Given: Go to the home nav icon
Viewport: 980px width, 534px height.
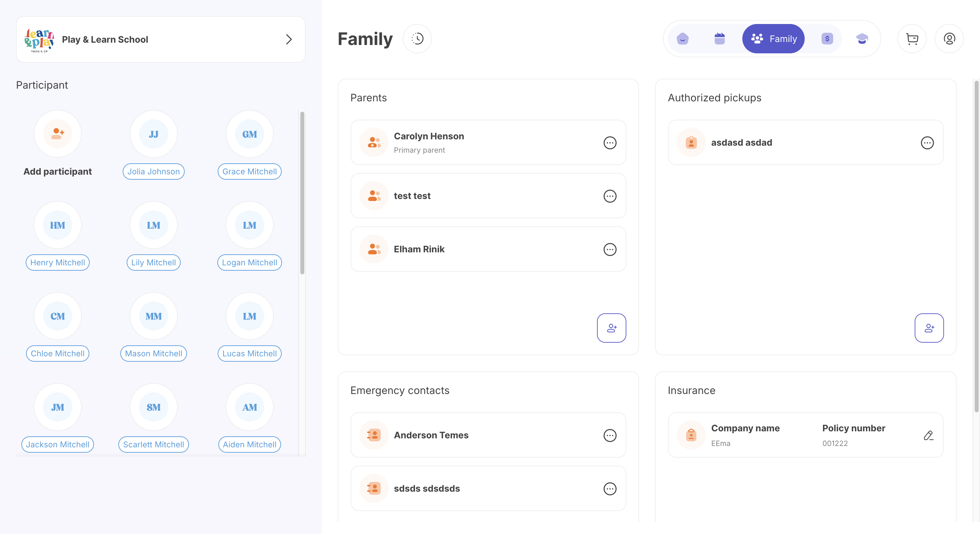Looking at the screenshot, I should (x=683, y=39).
